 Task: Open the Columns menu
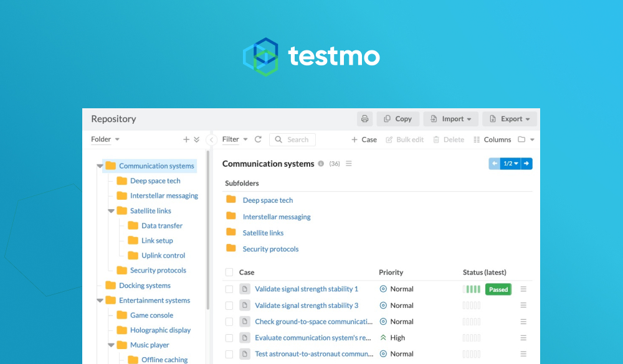click(493, 139)
